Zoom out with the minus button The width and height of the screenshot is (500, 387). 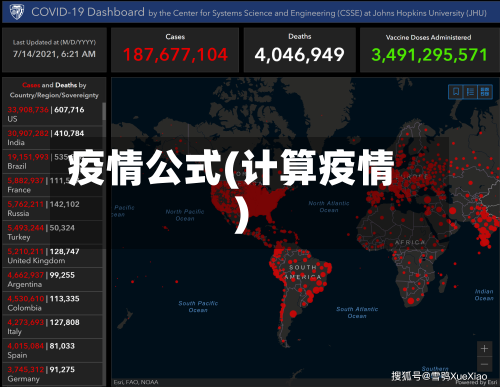[x=484, y=364]
